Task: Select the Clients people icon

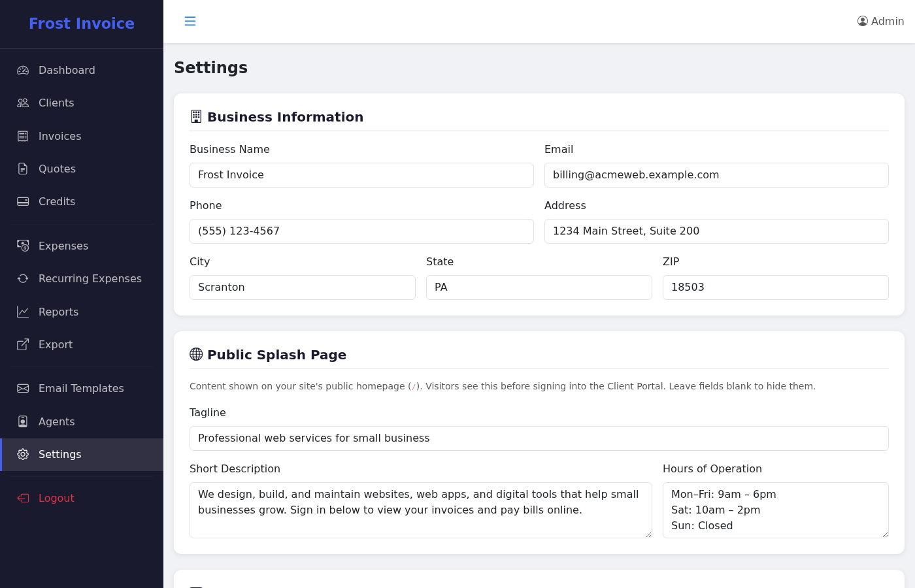Action: (22, 103)
